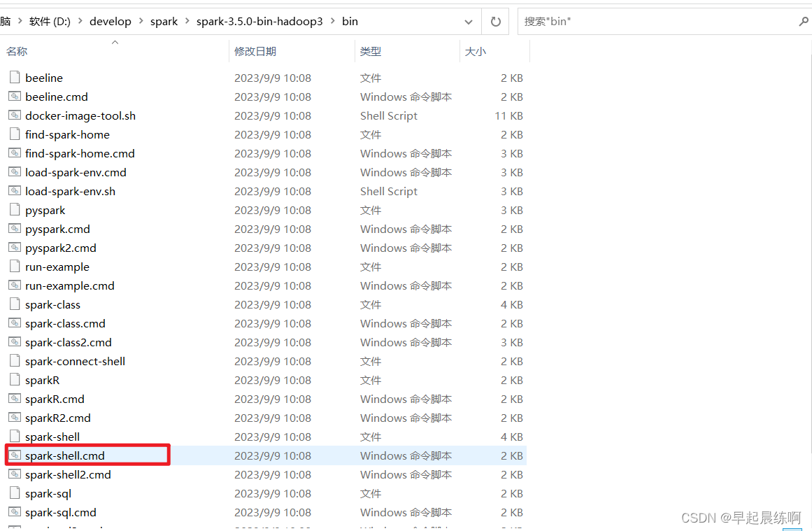Click the spark-shell2.cmd script icon

pyautogui.click(x=15, y=474)
